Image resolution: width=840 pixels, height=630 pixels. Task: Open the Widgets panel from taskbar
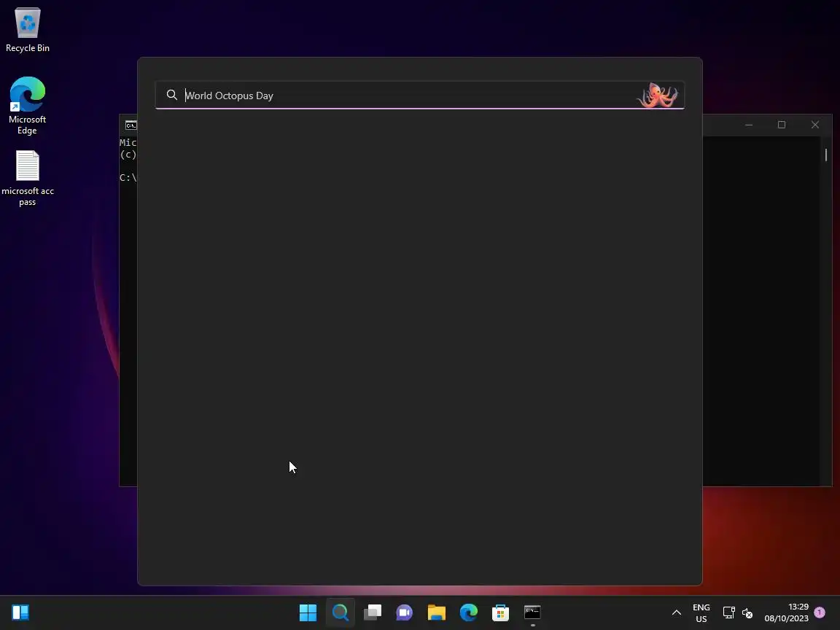(x=20, y=612)
